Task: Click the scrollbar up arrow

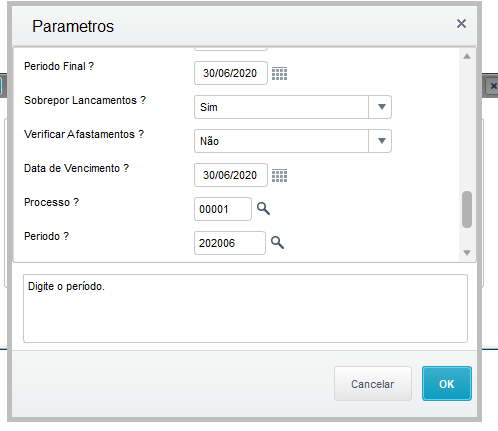Action: point(467,56)
